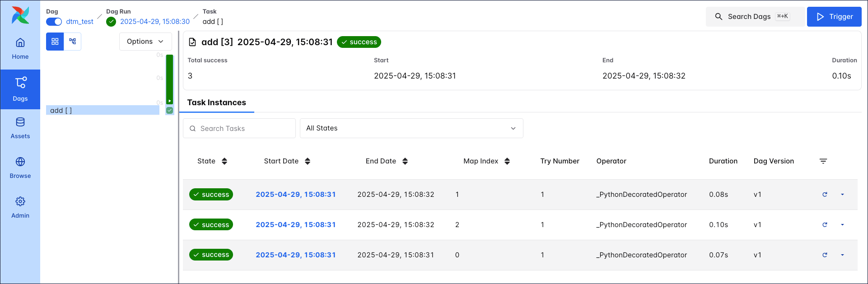The image size is (868, 284).
Task: Open the Dags section in sidebar
Action: point(20,89)
